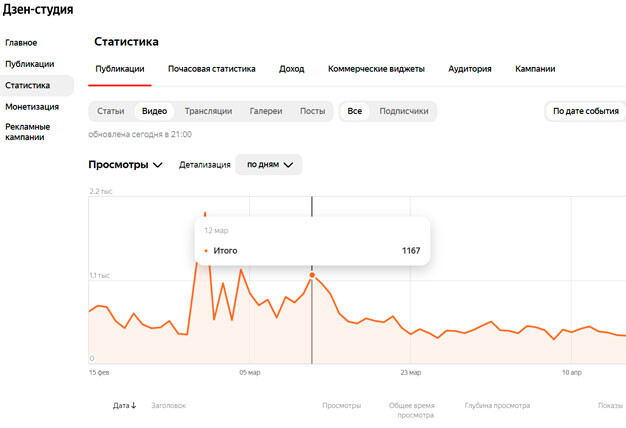Switch to the Доход tab

pos(291,69)
